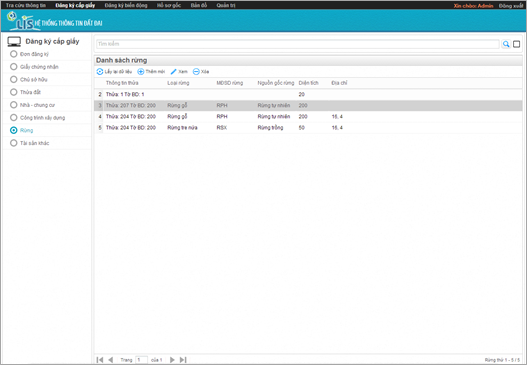Sort by Diện tích column header
Viewport: 527px width, 365px height.
(x=309, y=83)
